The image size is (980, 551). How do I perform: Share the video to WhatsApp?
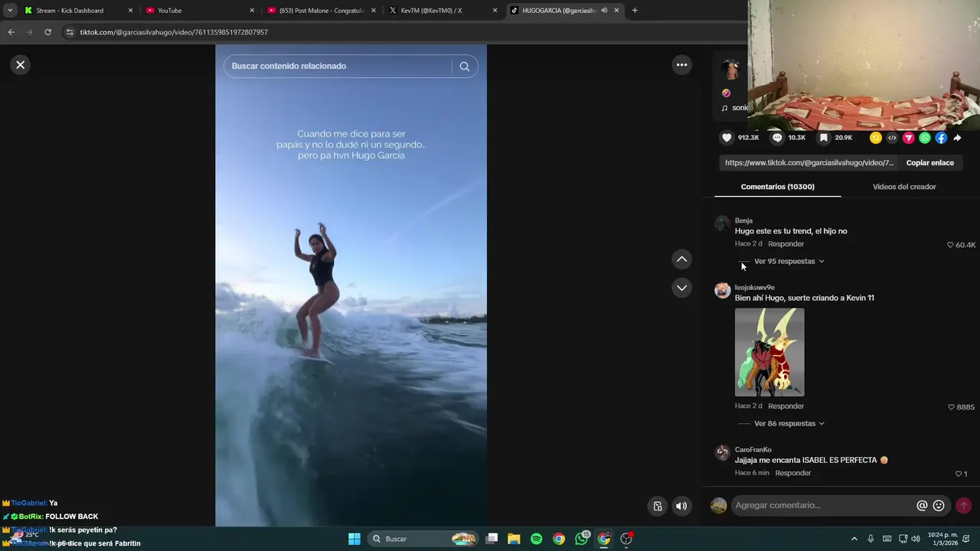[x=925, y=138]
